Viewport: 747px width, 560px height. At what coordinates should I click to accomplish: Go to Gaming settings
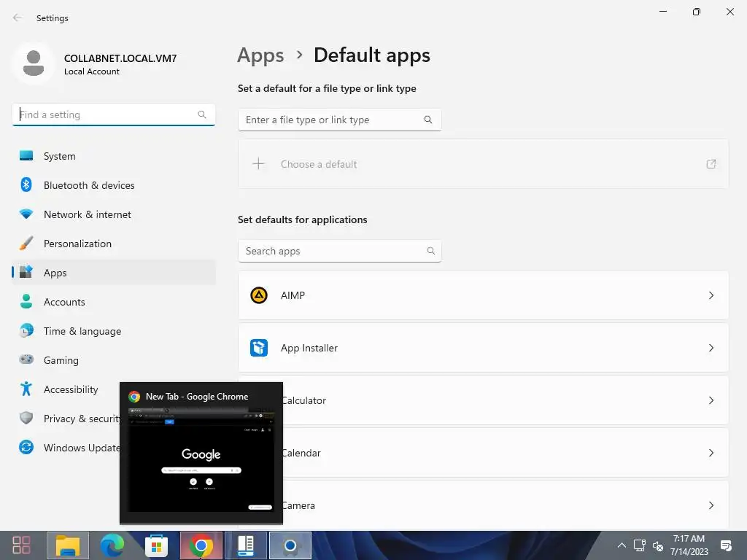point(113,360)
